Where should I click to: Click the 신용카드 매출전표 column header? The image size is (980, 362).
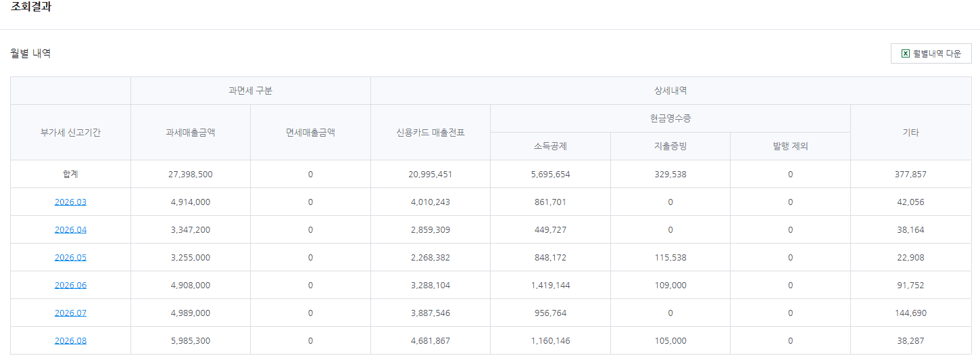coord(431,133)
